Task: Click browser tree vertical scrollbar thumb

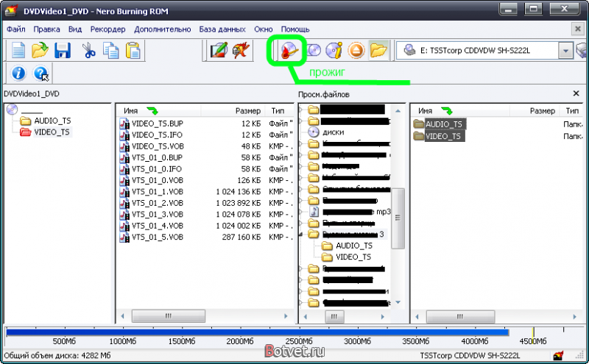Action: (x=398, y=218)
